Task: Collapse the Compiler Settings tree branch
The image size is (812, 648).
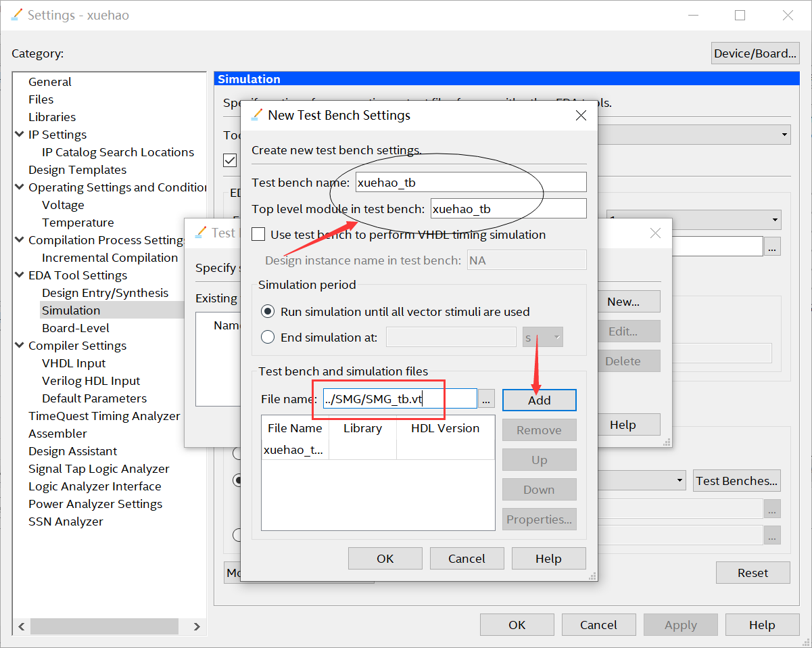Action: (x=19, y=345)
